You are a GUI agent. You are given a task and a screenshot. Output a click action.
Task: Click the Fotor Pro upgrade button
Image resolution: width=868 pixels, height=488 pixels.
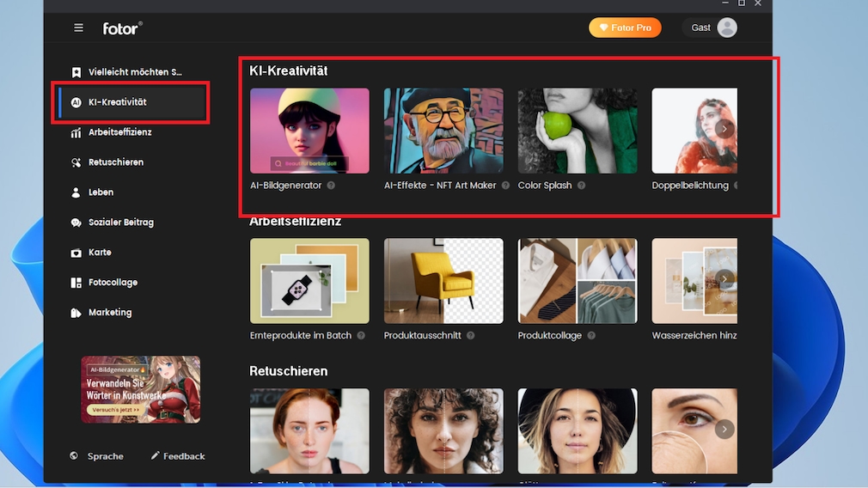coord(625,27)
